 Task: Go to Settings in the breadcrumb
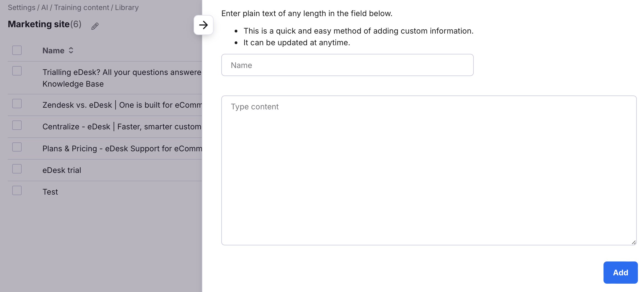click(22, 7)
